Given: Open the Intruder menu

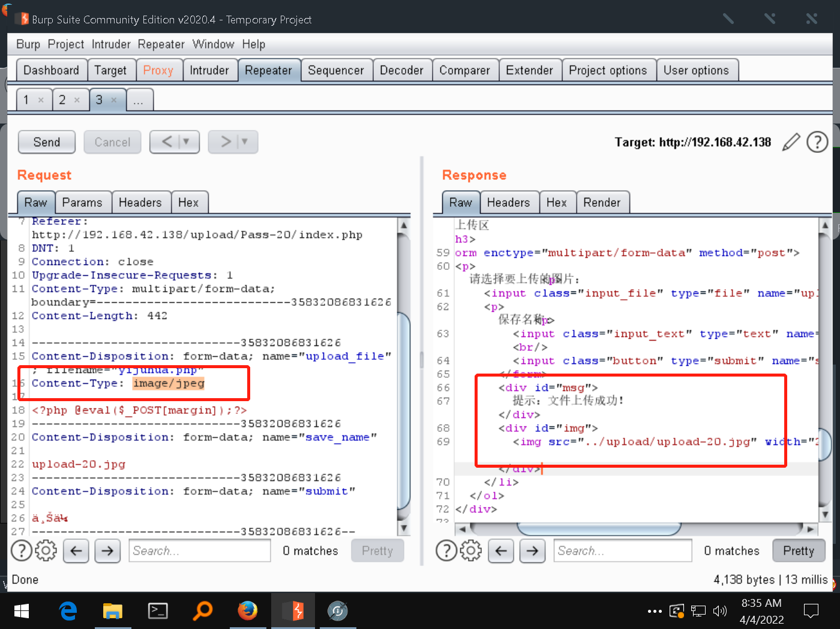Looking at the screenshot, I should pos(111,44).
